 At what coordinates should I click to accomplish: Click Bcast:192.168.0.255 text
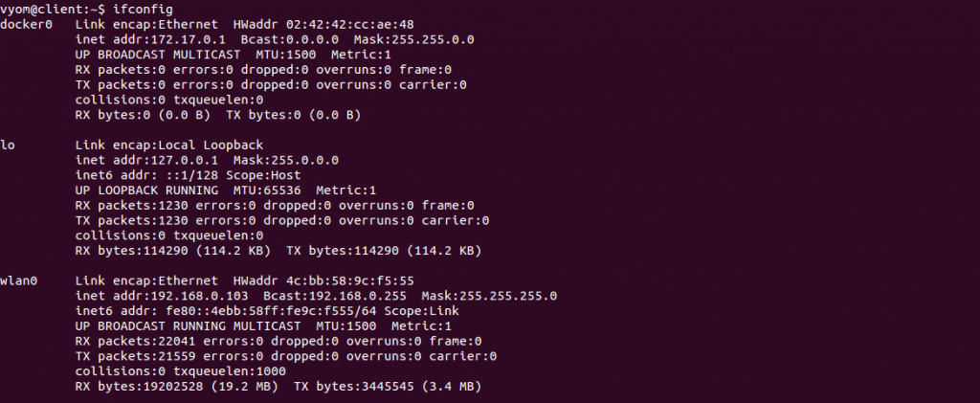coord(334,296)
